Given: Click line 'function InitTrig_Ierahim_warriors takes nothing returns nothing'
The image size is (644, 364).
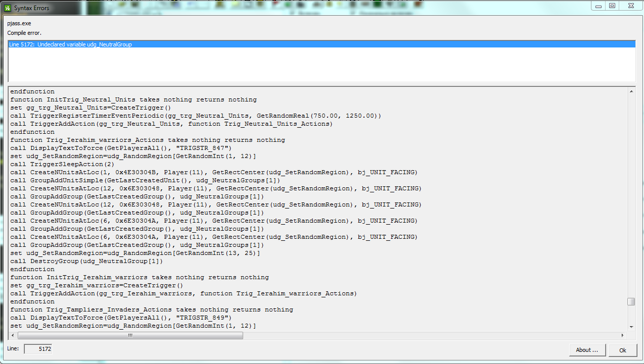Looking at the screenshot, I should click(x=140, y=277).
